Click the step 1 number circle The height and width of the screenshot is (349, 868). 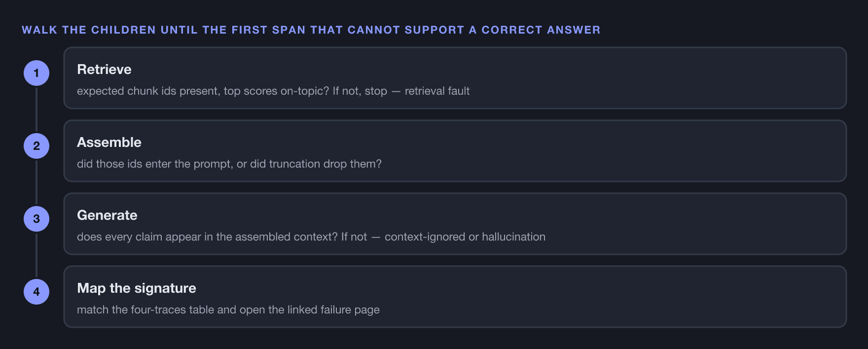[x=36, y=73]
